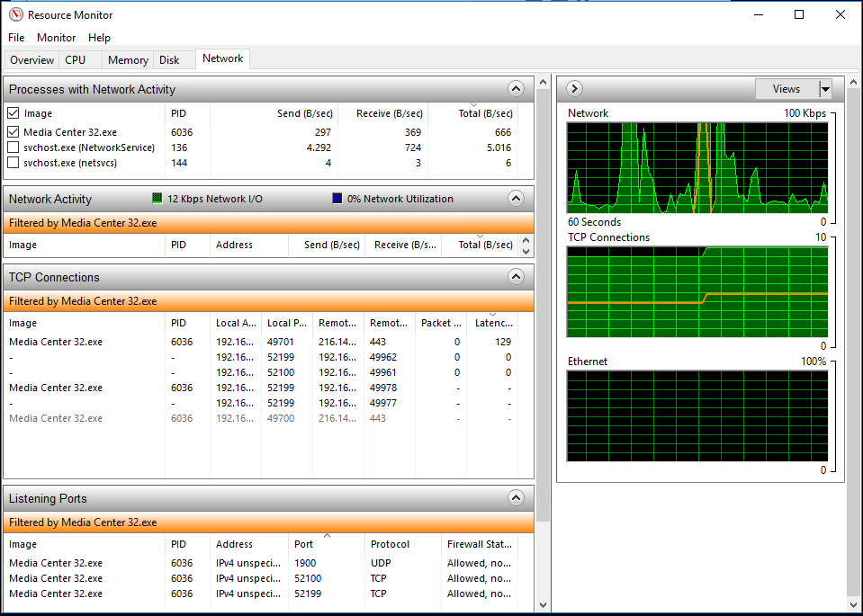
Task: Collapse the Network Activity section
Action: coord(516,199)
